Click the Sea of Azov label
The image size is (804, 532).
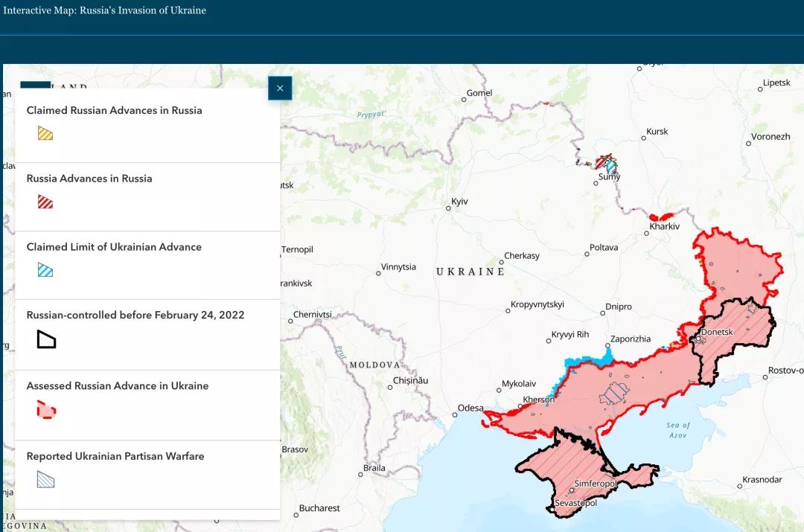point(678,429)
